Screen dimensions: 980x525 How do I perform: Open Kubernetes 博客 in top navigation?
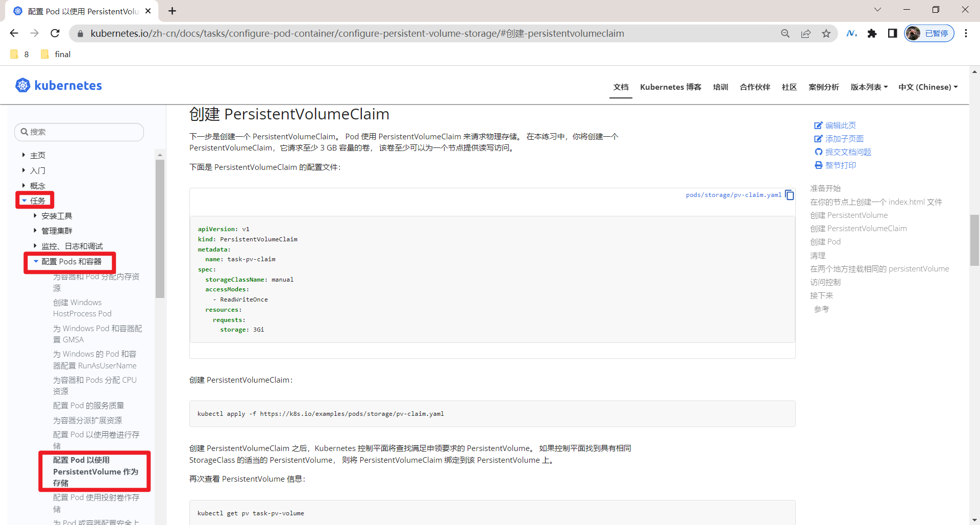click(x=671, y=87)
